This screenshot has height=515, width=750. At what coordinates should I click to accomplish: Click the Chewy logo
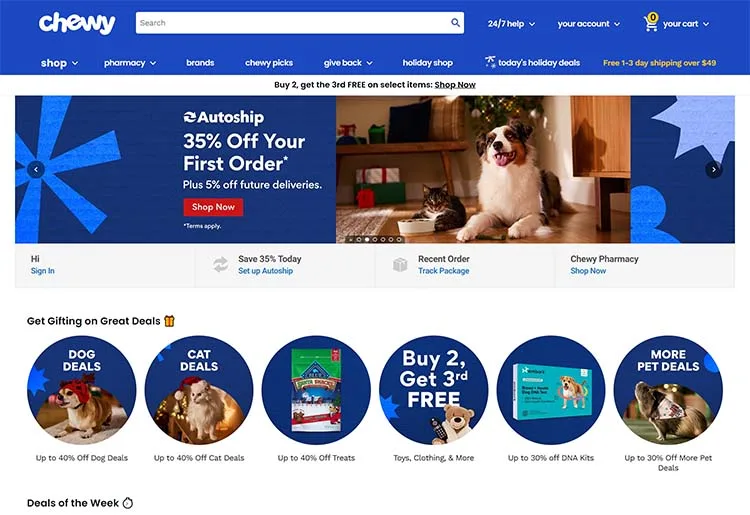(77, 23)
